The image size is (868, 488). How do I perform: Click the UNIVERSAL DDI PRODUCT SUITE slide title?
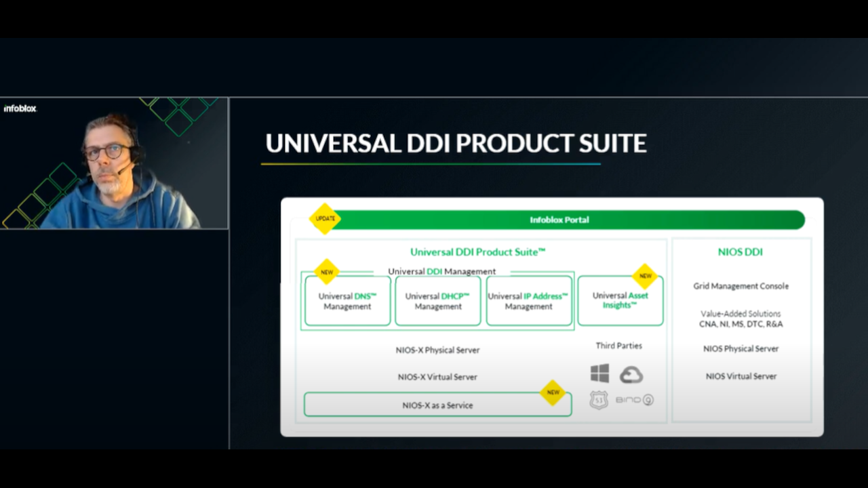[456, 144]
